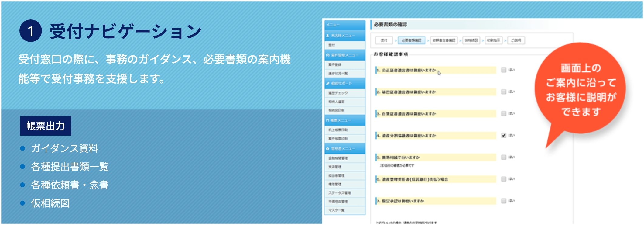Collapse the 帳票メニュー section header
The width and height of the screenshot is (644, 225).
[345, 120]
